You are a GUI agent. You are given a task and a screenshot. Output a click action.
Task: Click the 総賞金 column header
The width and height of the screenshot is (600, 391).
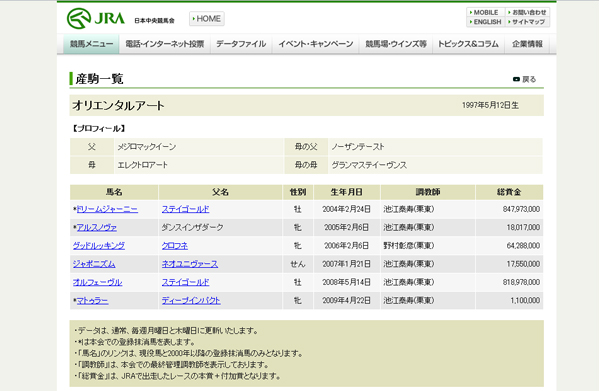[509, 192]
